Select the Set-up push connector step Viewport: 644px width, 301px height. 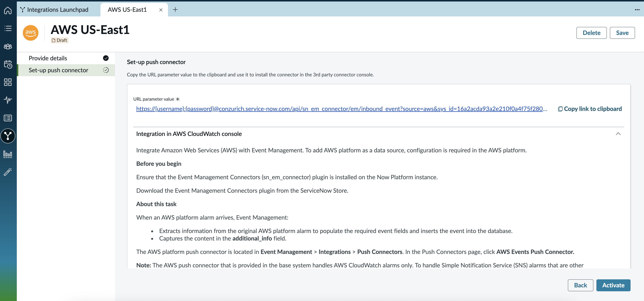66,70
